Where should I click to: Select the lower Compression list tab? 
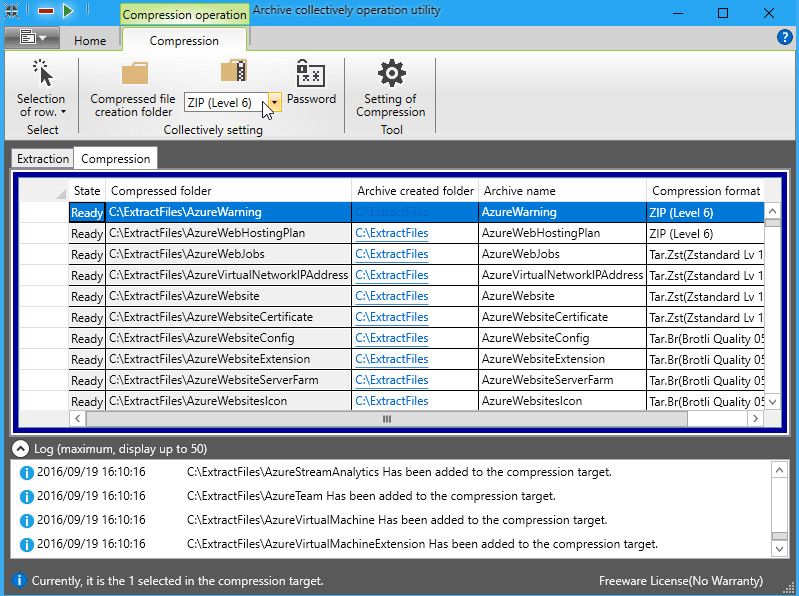[116, 158]
